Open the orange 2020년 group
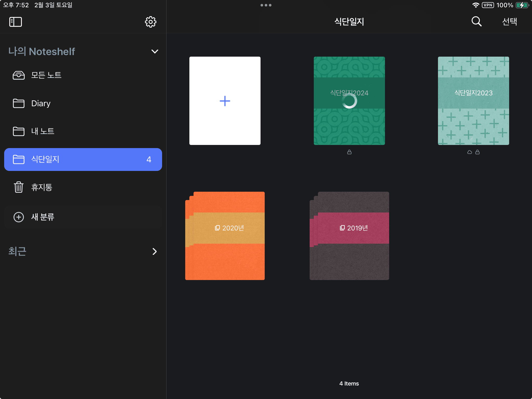 [225, 236]
